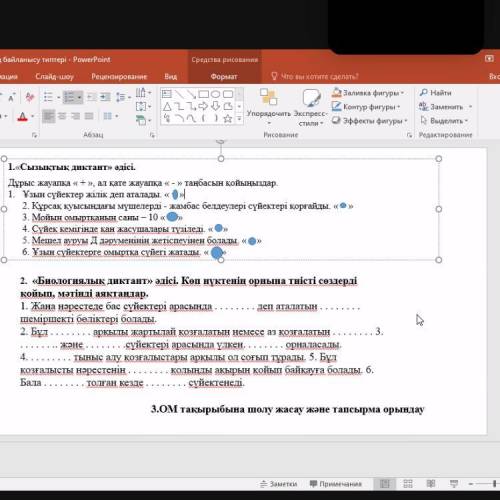Toggle the Заметки notes pane
This screenshot has height=500, width=500.
278,484
